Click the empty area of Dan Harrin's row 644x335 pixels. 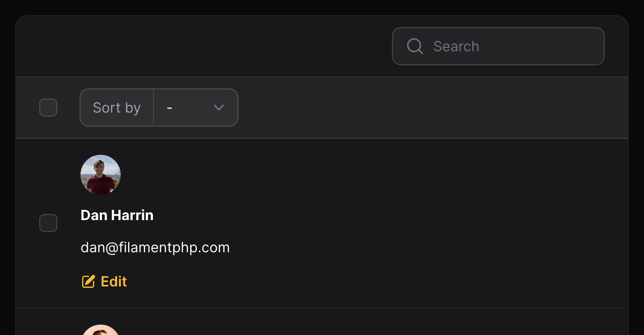pos(402,223)
